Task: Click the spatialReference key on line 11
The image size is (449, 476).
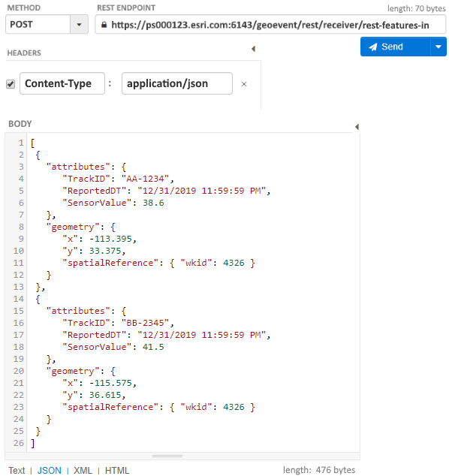Action: coord(110,263)
